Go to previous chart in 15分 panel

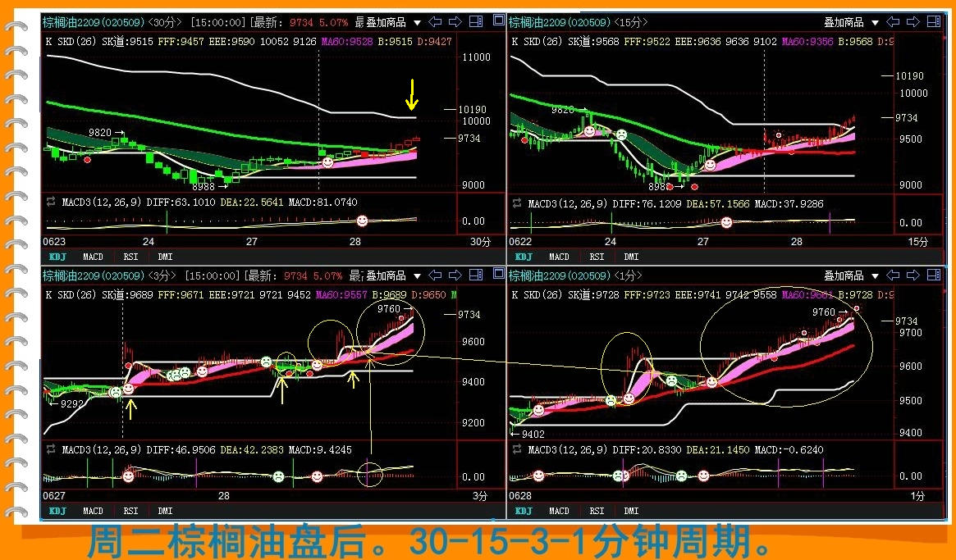[x=893, y=22]
